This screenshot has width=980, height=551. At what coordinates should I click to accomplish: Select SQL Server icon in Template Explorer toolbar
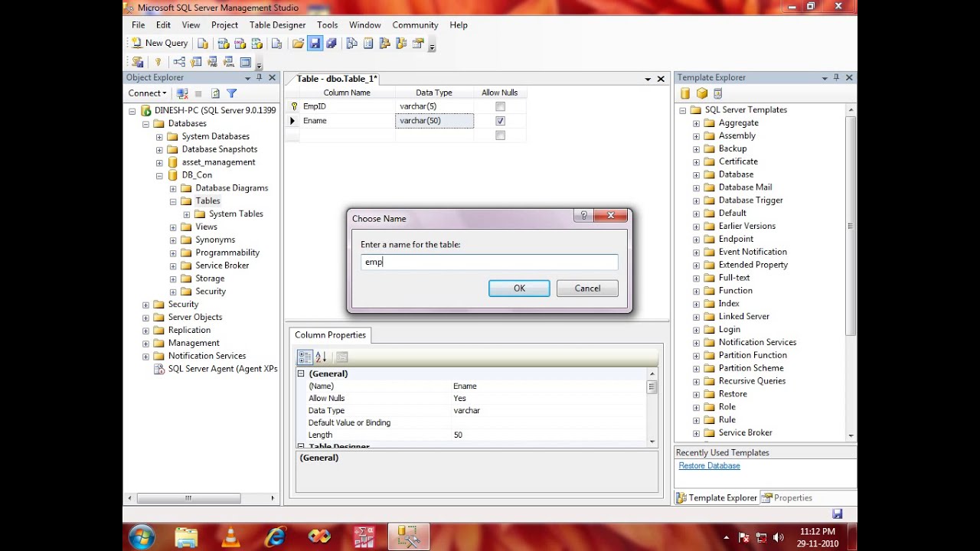pos(685,93)
